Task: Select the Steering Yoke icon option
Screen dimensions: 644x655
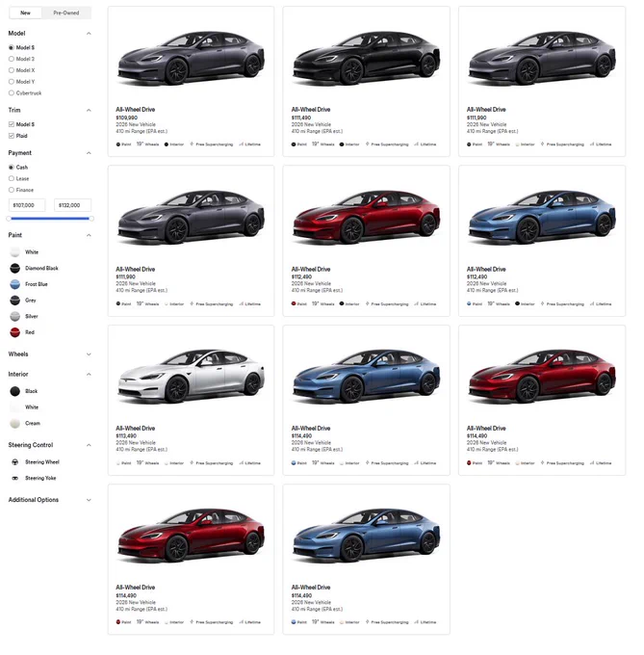Action: pos(15,478)
